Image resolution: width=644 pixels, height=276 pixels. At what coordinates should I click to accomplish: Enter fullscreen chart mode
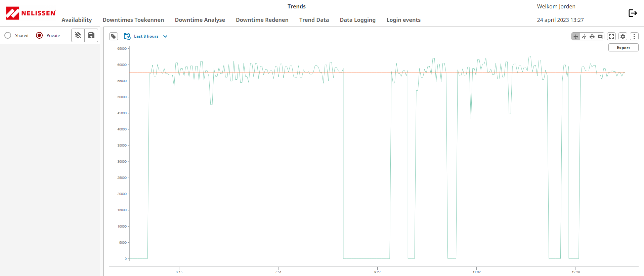click(x=611, y=37)
